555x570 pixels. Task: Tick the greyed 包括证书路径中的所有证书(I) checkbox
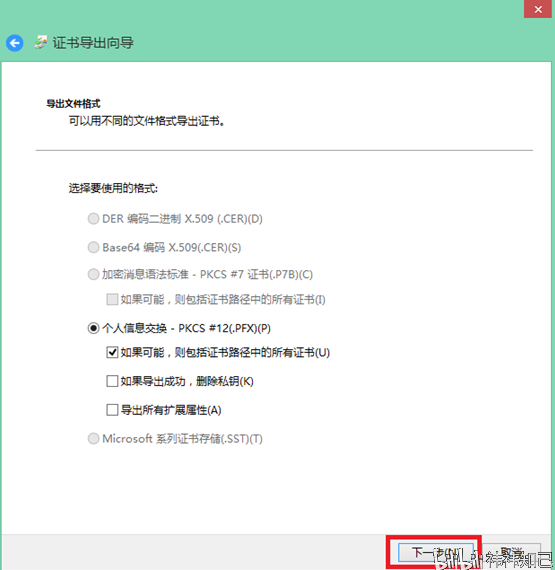point(112,300)
